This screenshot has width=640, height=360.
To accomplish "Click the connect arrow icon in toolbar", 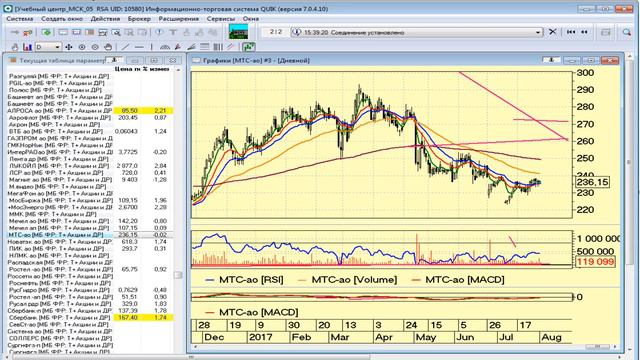I will coord(15,32).
